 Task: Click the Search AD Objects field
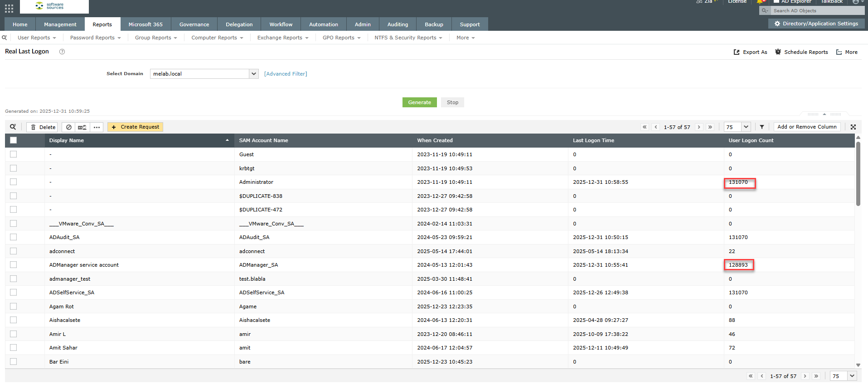pyautogui.click(x=816, y=10)
